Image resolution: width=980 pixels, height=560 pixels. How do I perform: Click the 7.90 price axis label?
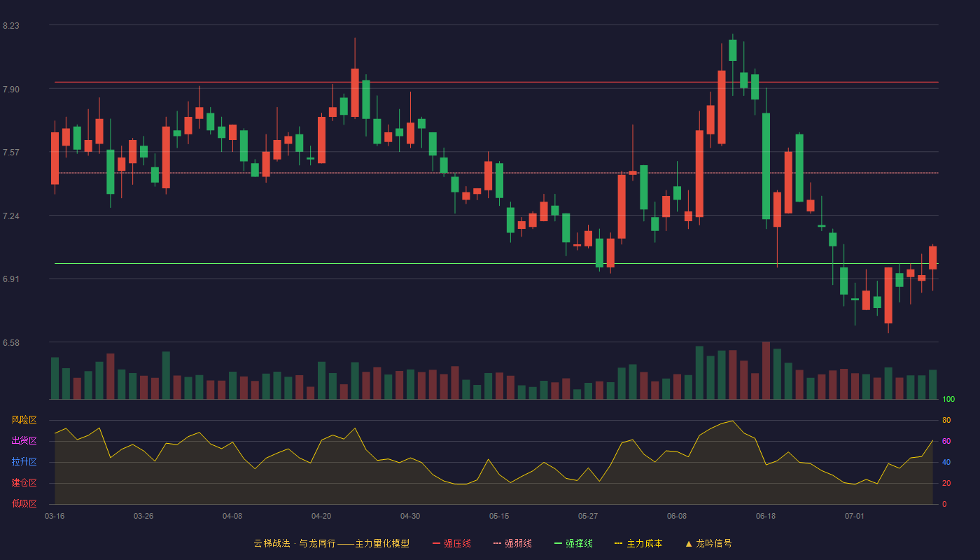click(x=11, y=90)
